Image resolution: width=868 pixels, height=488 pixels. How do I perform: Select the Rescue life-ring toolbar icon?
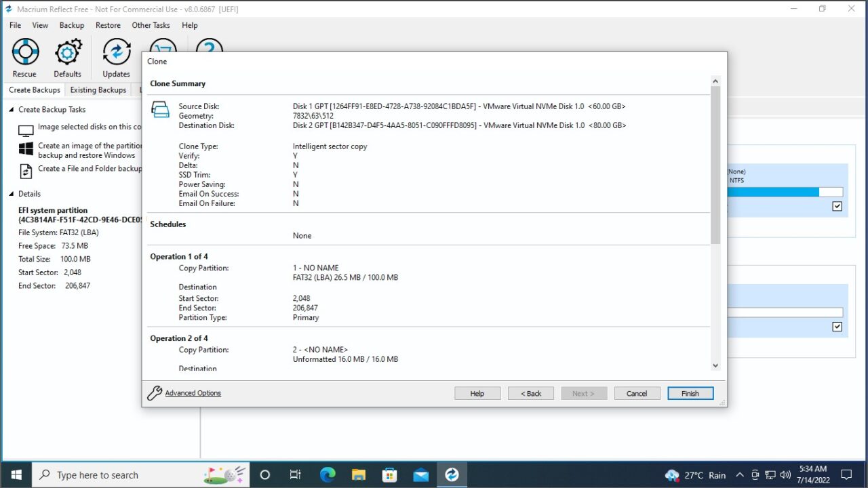(x=24, y=52)
